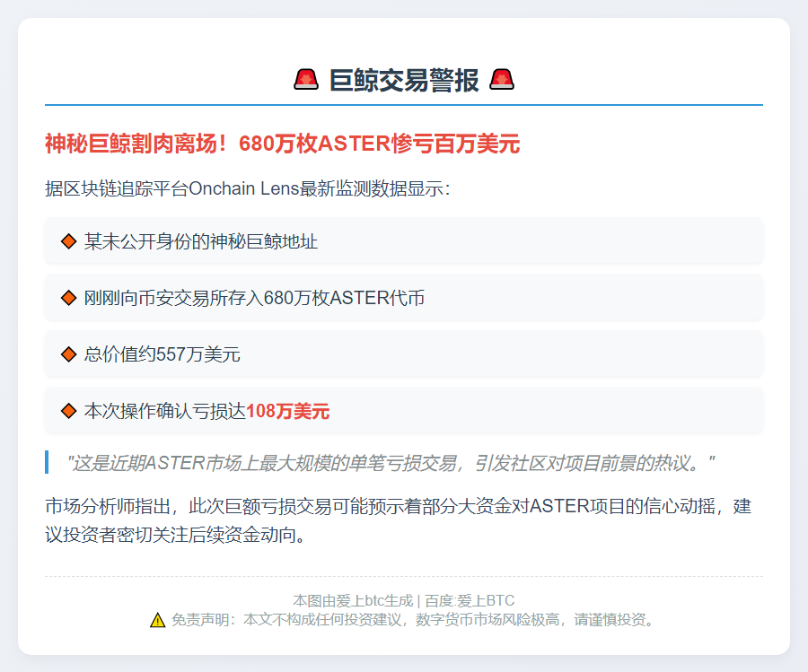Click the right red siren icon beside the title

(x=502, y=79)
